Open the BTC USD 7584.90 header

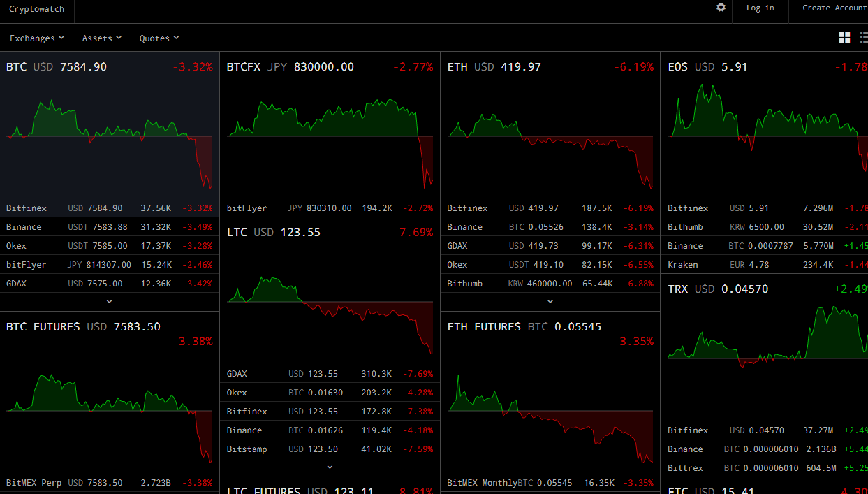click(x=109, y=67)
